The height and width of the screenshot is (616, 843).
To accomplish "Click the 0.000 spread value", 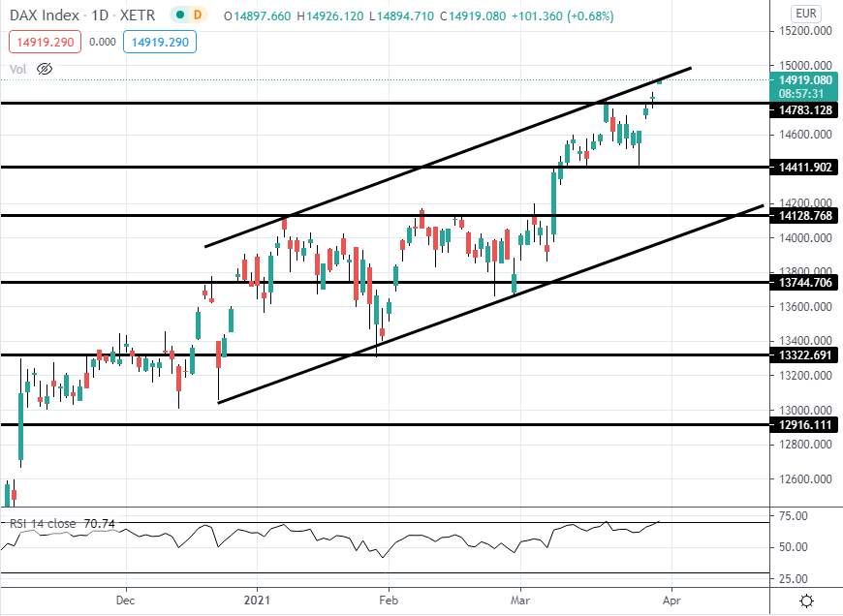I will tap(102, 42).
